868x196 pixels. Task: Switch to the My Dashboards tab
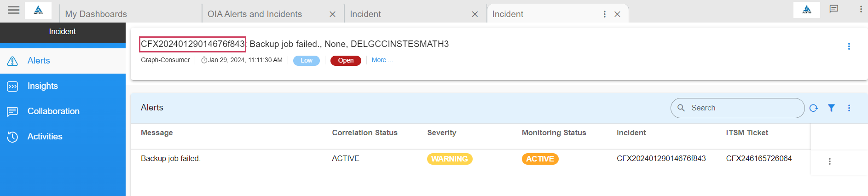[x=96, y=14]
